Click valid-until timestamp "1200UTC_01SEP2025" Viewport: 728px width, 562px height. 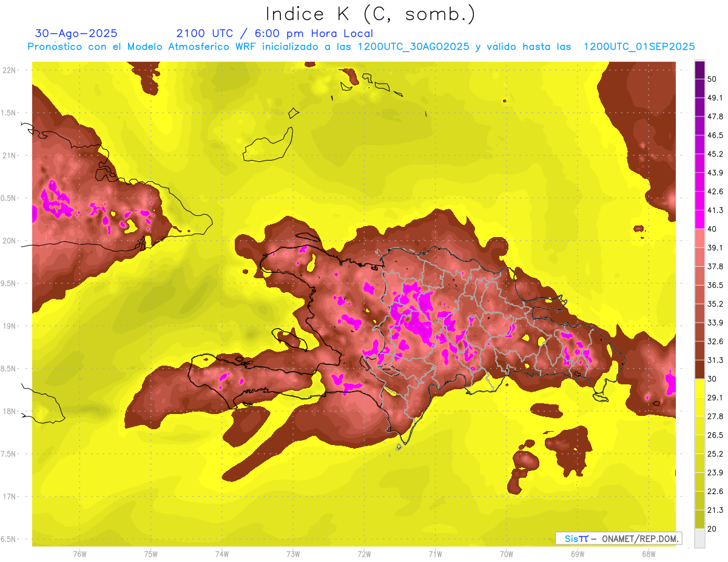point(639,47)
